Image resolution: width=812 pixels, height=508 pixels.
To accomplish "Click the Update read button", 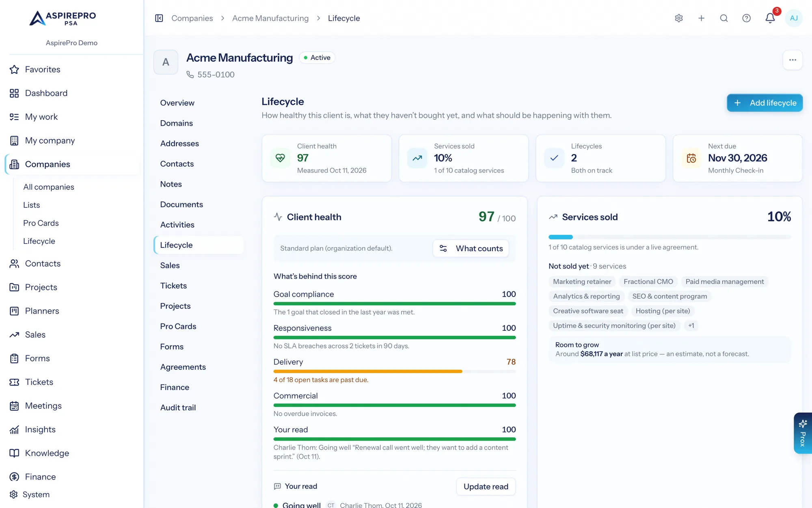I will tap(486, 486).
